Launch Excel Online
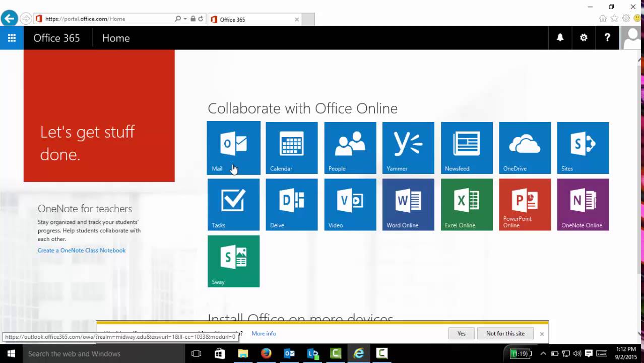Image resolution: width=644 pixels, height=363 pixels. [467, 205]
